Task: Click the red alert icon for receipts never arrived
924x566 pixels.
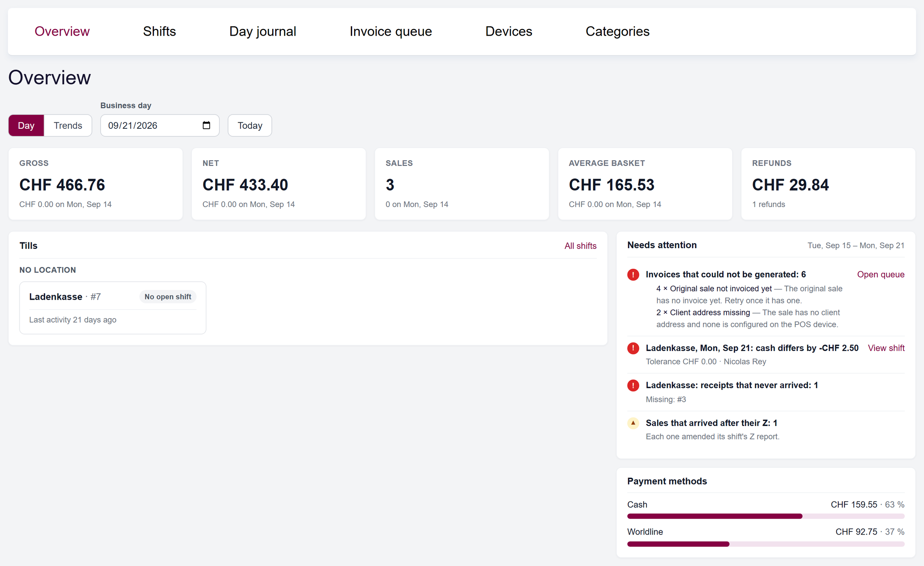Action: (633, 385)
